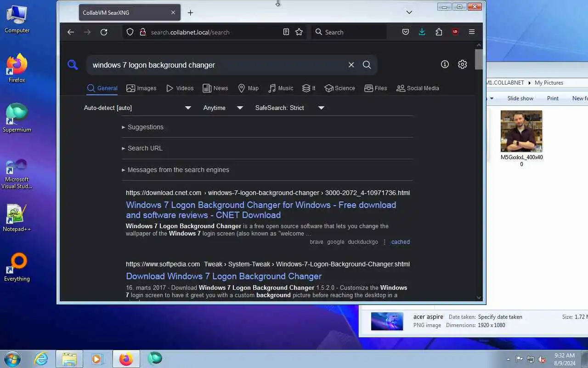
Task: Click the acer aspire preview thumbnail
Action: (x=387, y=321)
